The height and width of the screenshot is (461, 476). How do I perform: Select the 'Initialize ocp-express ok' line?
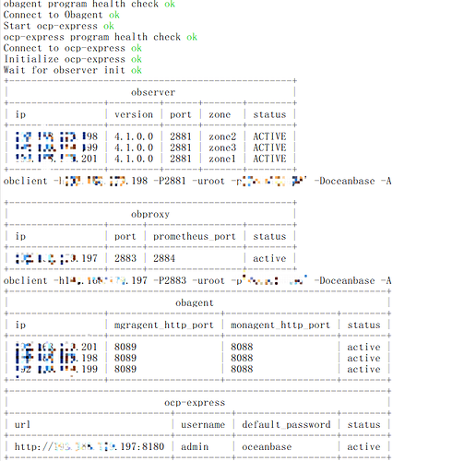(x=73, y=59)
